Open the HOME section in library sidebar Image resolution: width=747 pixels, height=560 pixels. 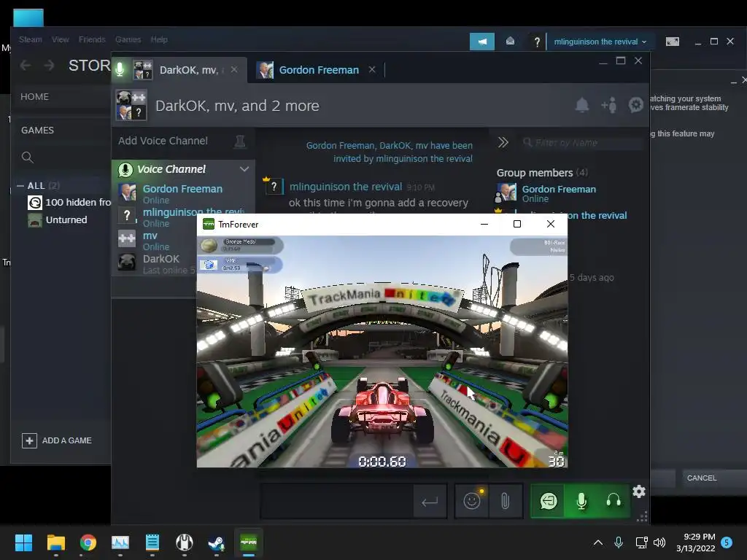click(34, 97)
